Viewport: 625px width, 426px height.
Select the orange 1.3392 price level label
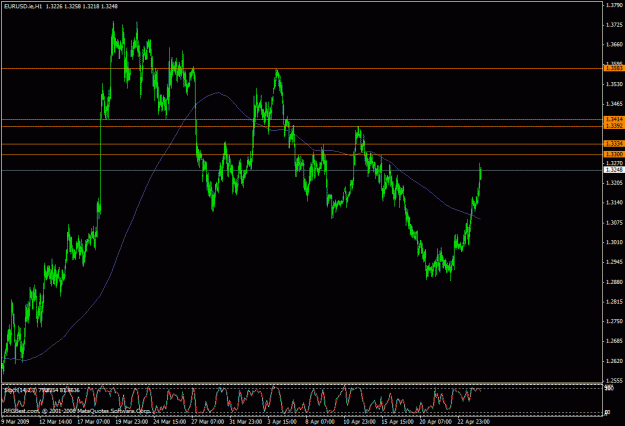tap(614, 126)
